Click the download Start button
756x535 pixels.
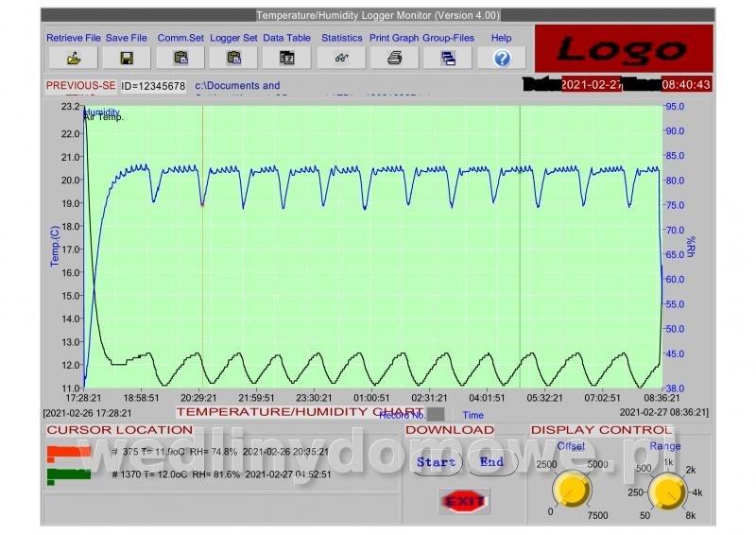click(437, 462)
